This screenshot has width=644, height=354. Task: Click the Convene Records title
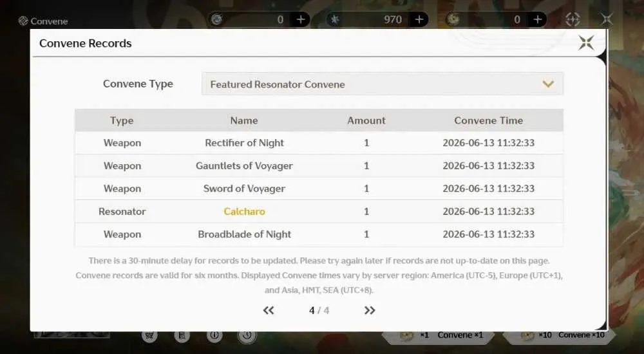[86, 43]
